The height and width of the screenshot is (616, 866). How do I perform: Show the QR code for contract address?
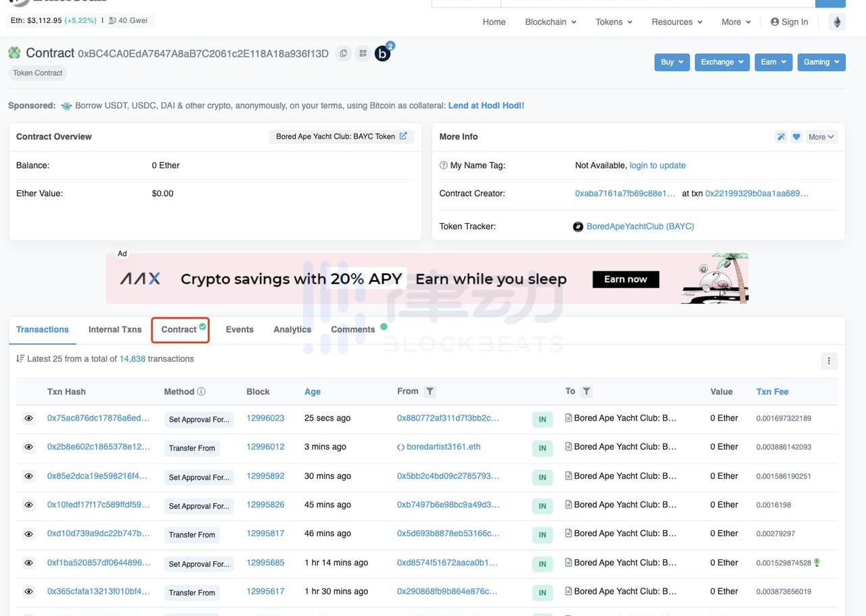[363, 53]
